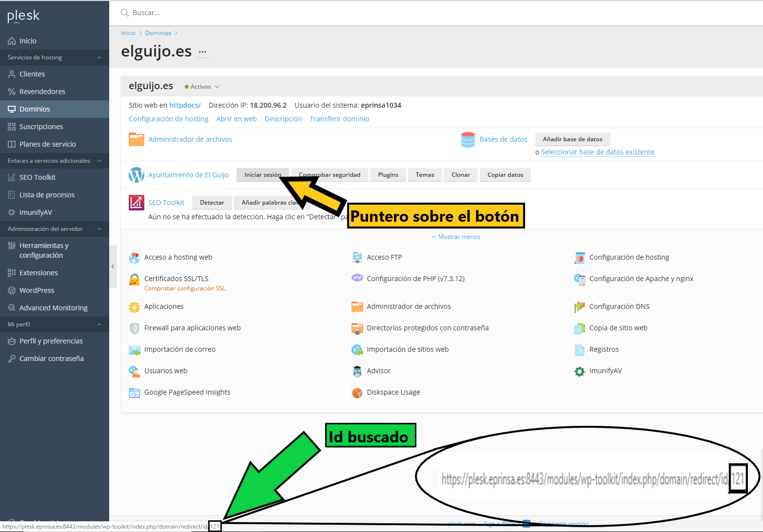
Task: Open WordPress from the sidebar menu
Action: [x=37, y=290]
